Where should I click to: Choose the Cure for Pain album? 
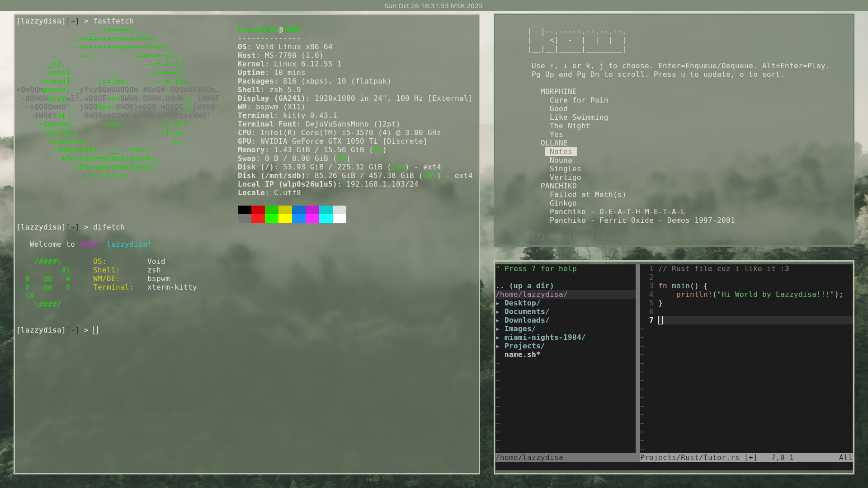click(x=579, y=100)
